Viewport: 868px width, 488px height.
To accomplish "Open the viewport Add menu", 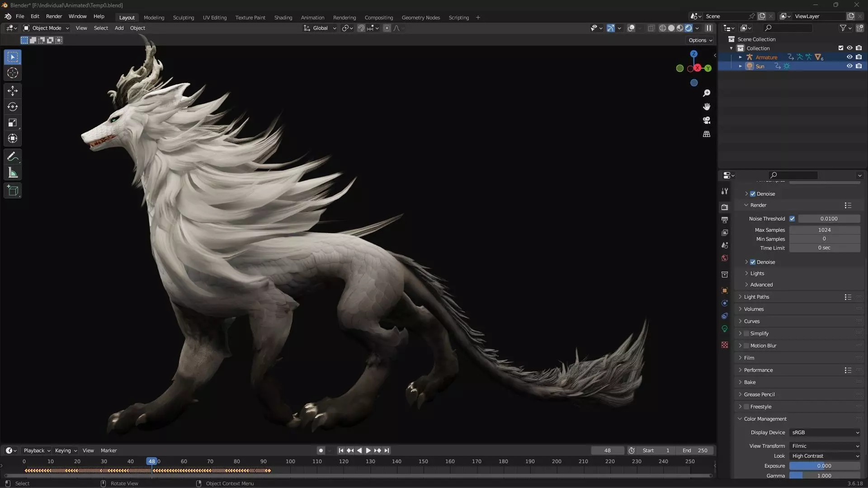I will coord(119,28).
